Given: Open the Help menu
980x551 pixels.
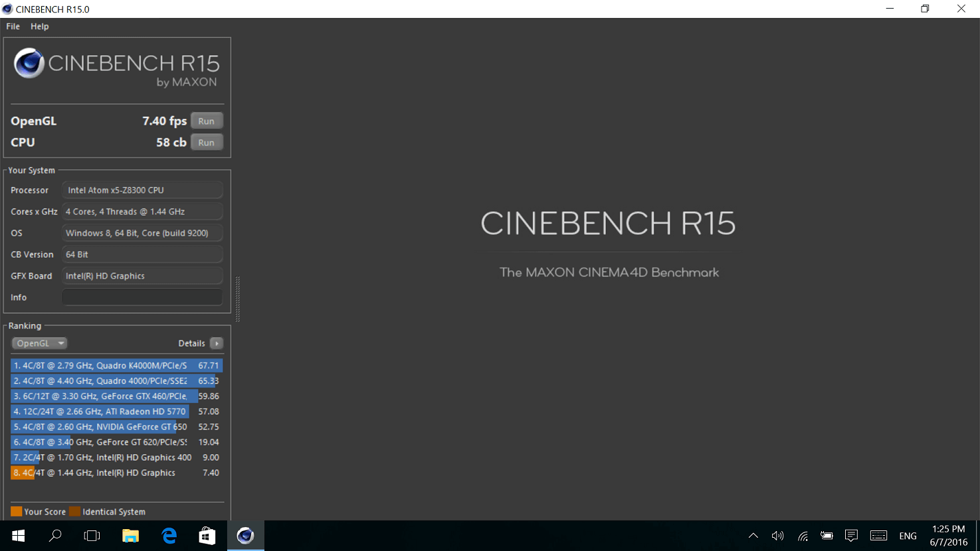Looking at the screenshot, I should (39, 27).
